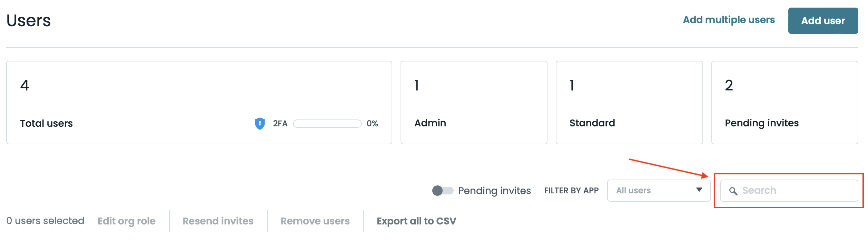Viewport: 868px width, 250px height.
Task: Click the Users page heading
Action: (x=29, y=21)
